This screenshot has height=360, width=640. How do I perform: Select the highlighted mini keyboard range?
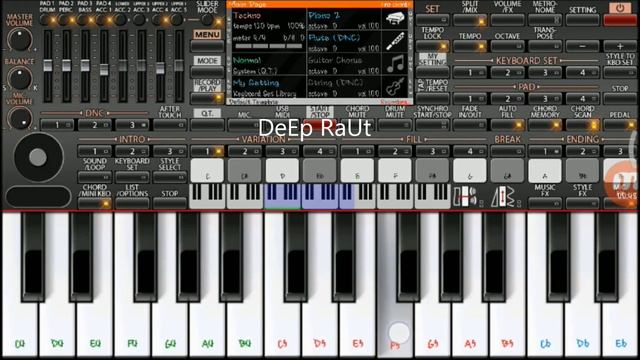(309, 196)
